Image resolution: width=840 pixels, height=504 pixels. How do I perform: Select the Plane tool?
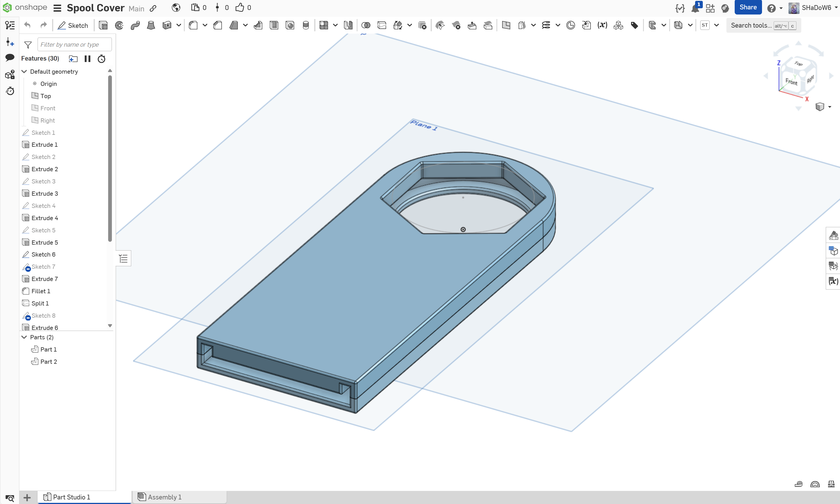[506, 26]
